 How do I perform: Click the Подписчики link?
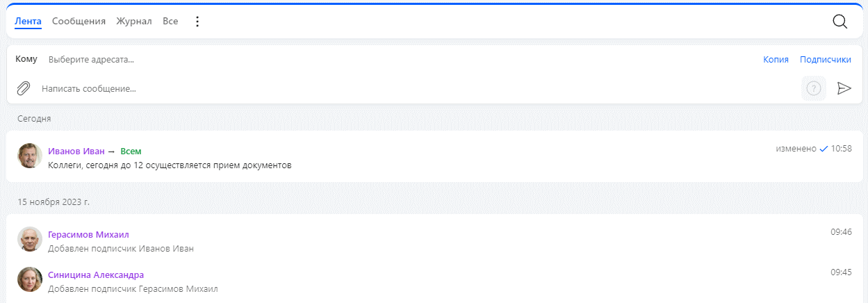826,60
